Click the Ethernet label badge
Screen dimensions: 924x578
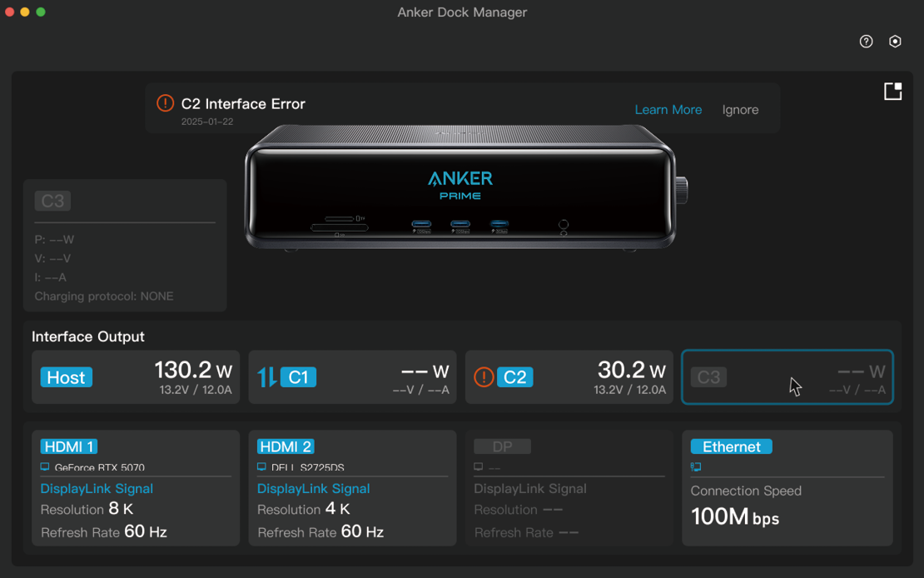coord(732,446)
